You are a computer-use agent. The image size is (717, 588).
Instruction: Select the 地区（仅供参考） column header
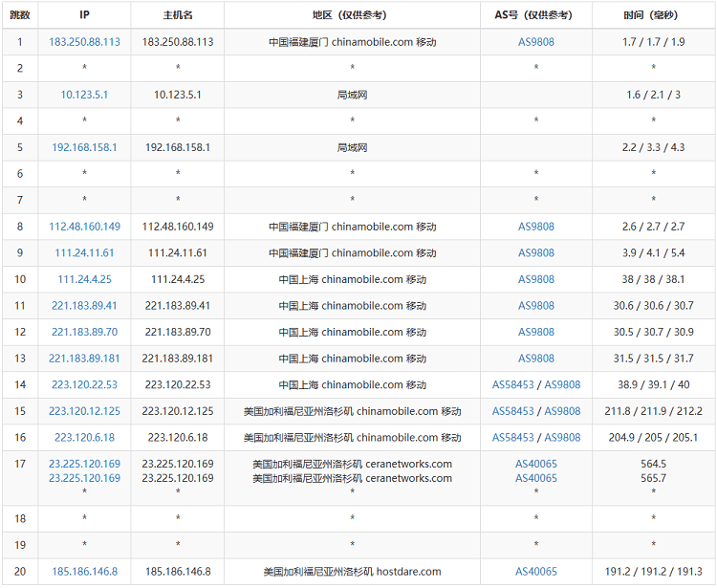[352, 15]
